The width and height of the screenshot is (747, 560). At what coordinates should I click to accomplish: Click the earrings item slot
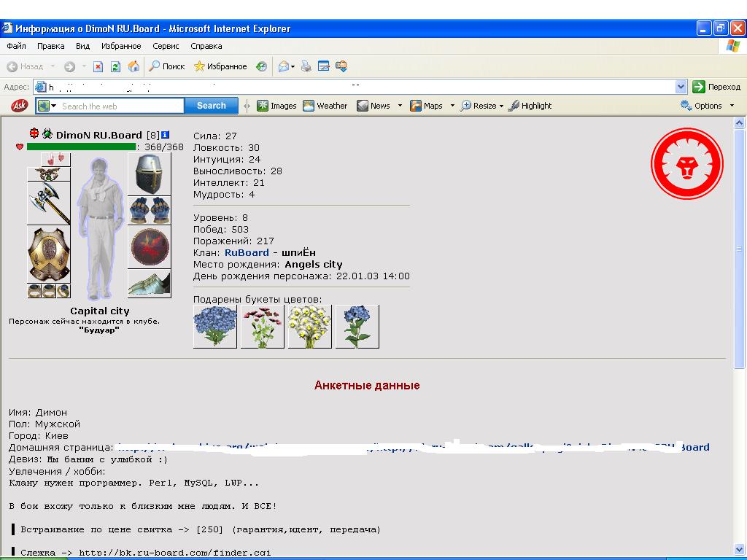55,159
